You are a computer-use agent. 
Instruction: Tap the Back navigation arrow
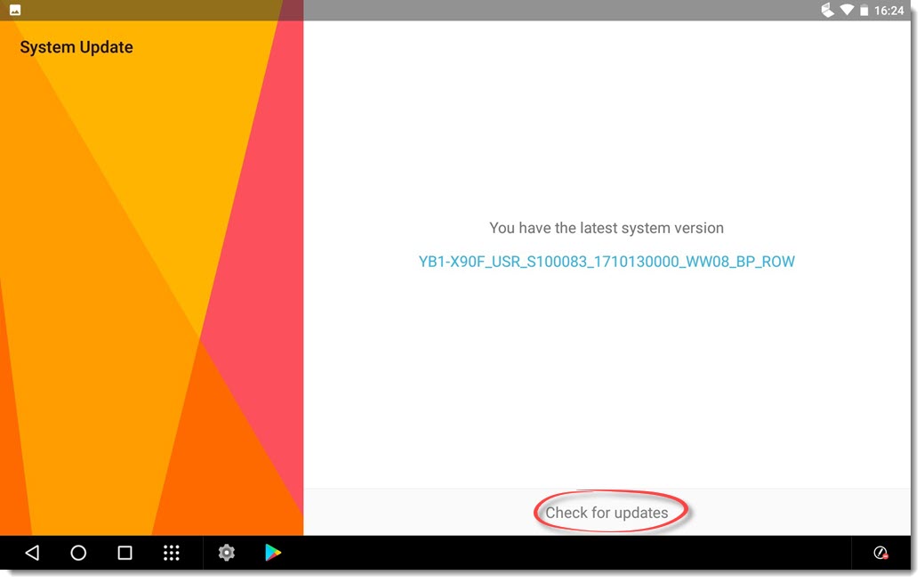[x=32, y=553]
